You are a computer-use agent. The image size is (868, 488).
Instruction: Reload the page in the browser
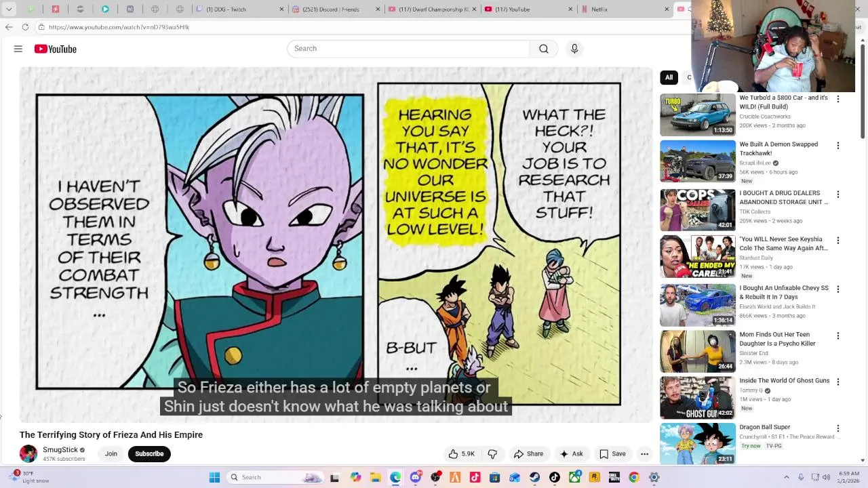(x=25, y=27)
